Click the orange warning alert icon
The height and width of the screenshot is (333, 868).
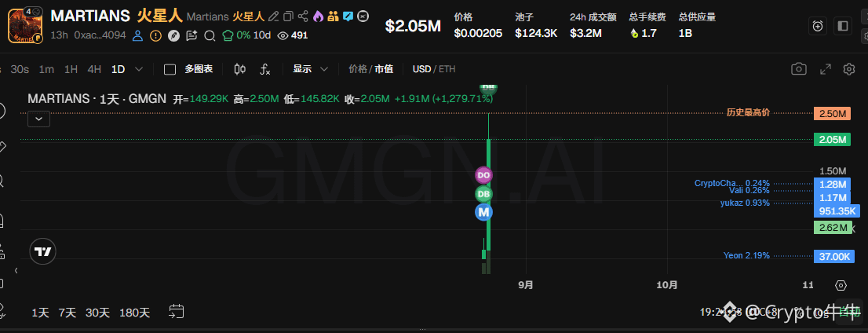click(x=155, y=35)
